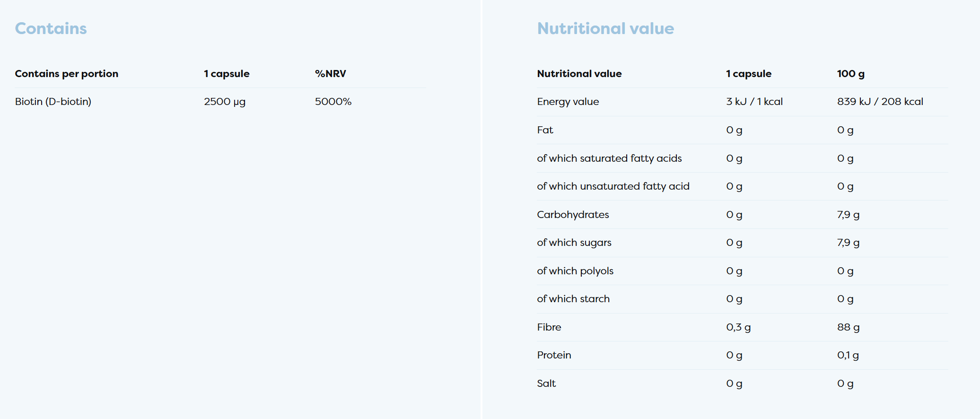Image resolution: width=980 pixels, height=419 pixels.
Task: Click the Contains section heading
Action: 51,28
